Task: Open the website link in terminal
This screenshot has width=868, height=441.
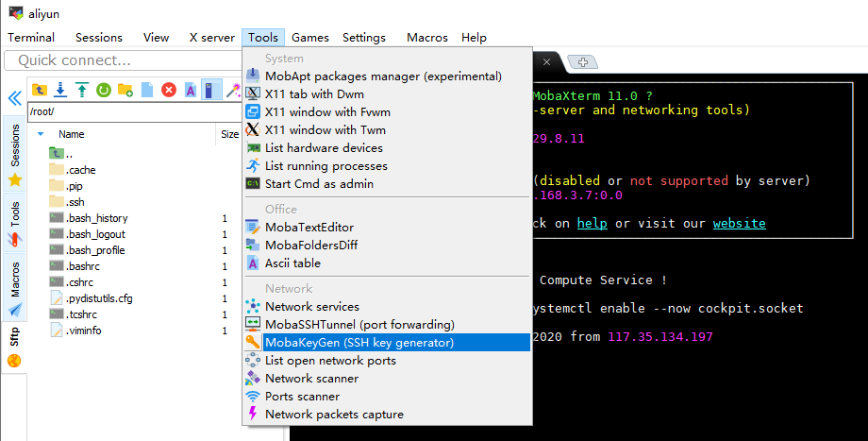Action: 739,223
